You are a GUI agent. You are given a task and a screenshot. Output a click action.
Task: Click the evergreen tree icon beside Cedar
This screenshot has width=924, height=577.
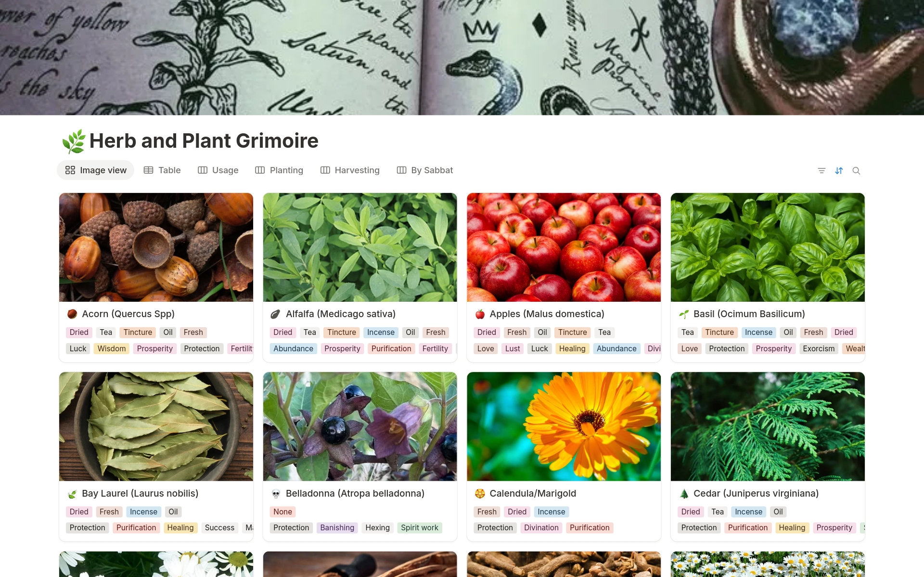[x=684, y=494]
